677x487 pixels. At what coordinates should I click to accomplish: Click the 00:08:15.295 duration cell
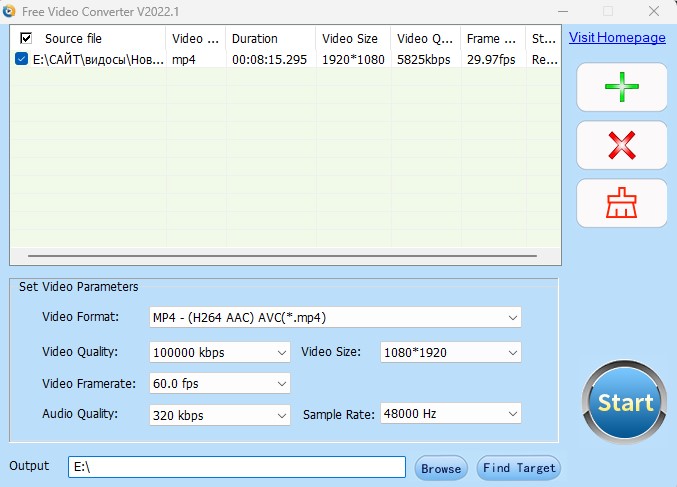tap(269, 59)
